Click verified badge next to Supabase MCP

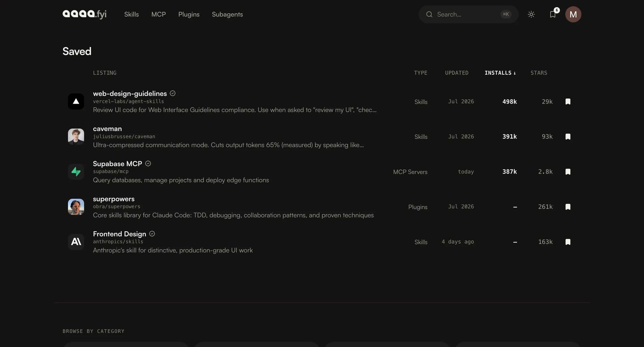[x=148, y=163]
